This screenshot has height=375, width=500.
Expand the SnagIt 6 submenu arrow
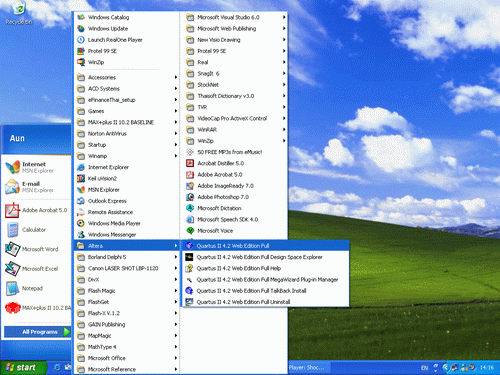[284, 73]
